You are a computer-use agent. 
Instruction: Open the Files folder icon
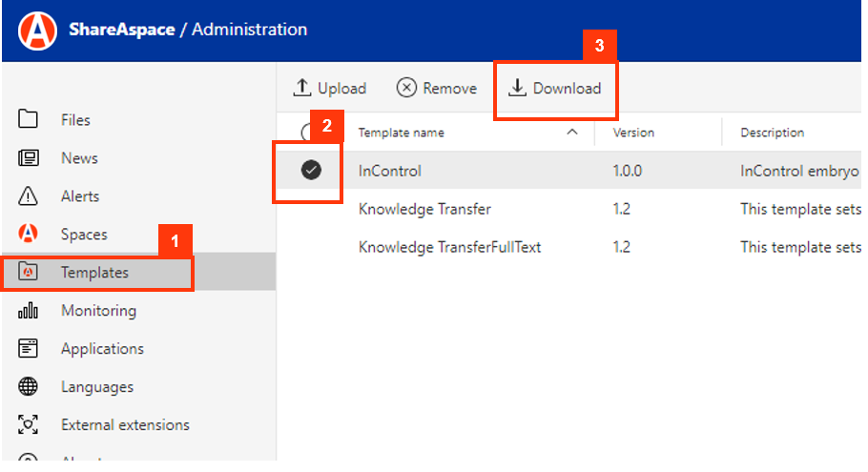point(28,119)
